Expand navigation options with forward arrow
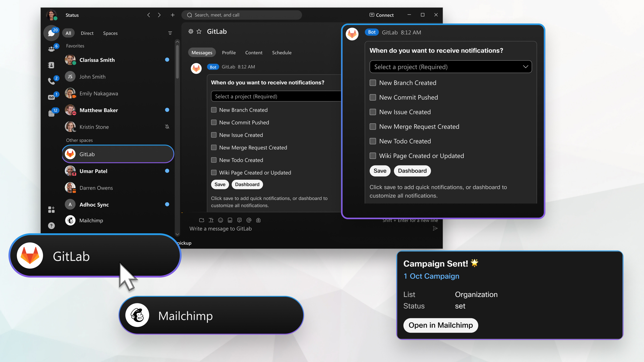 click(159, 15)
